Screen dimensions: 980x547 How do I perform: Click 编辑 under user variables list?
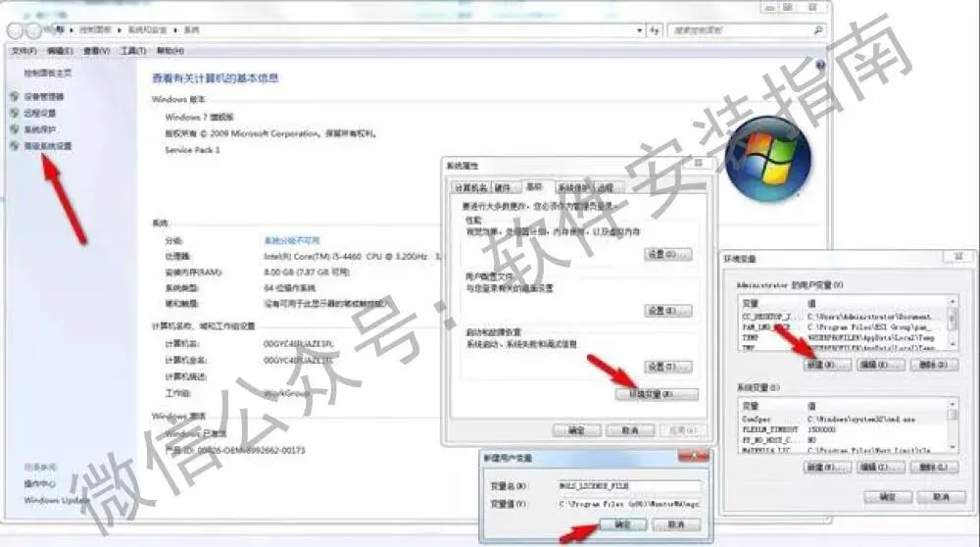pos(881,365)
